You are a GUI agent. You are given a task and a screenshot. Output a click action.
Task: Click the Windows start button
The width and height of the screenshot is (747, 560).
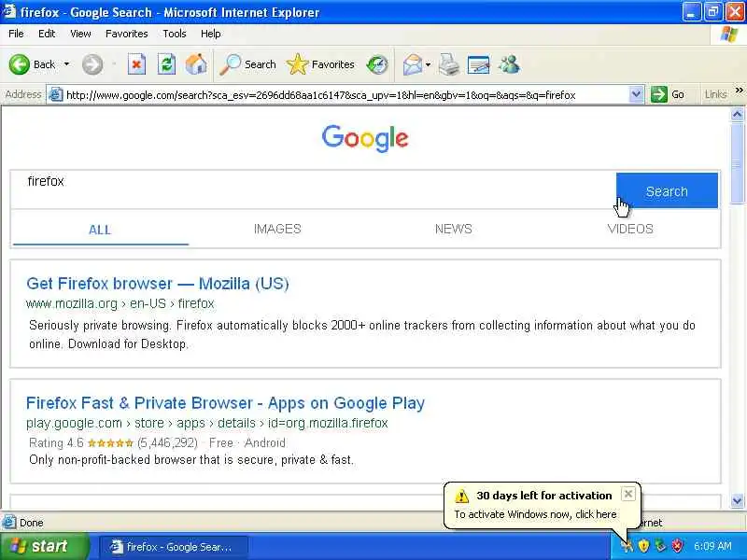(44, 546)
